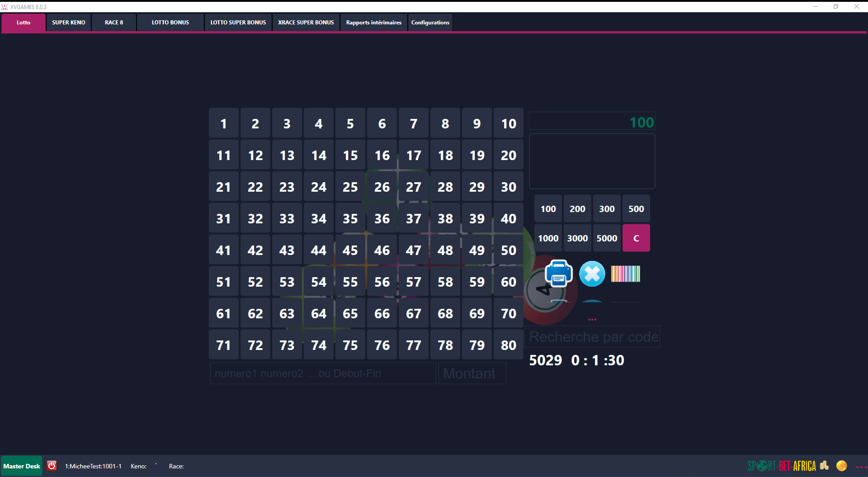
Task: Click the blue circular X cancel icon
Action: click(x=592, y=274)
